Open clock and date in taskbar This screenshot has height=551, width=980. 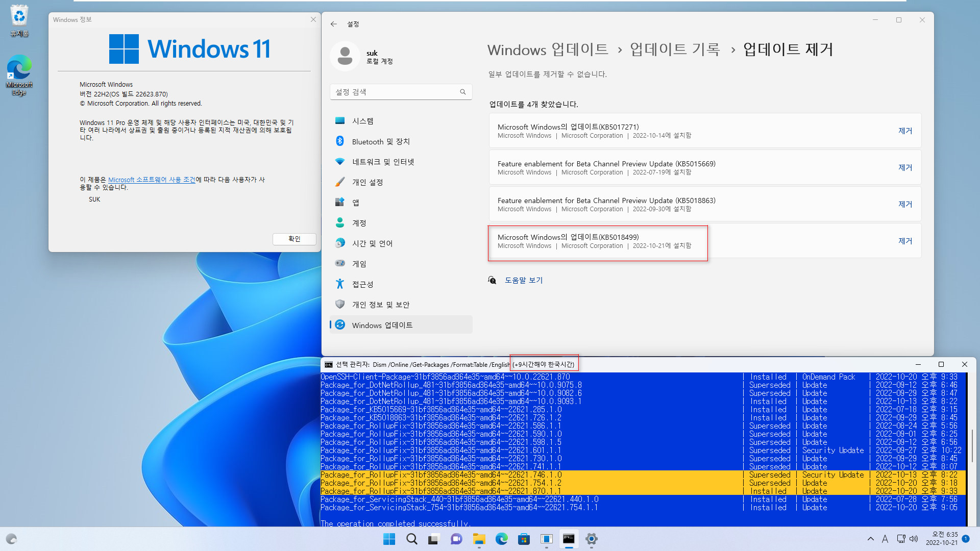pos(942,539)
